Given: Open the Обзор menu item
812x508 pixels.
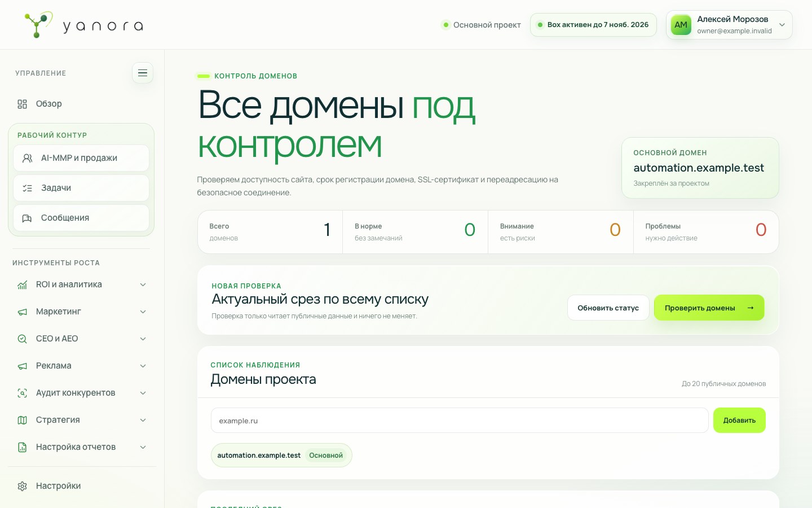Looking at the screenshot, I should pyautogui.click(x=82, y=104).
